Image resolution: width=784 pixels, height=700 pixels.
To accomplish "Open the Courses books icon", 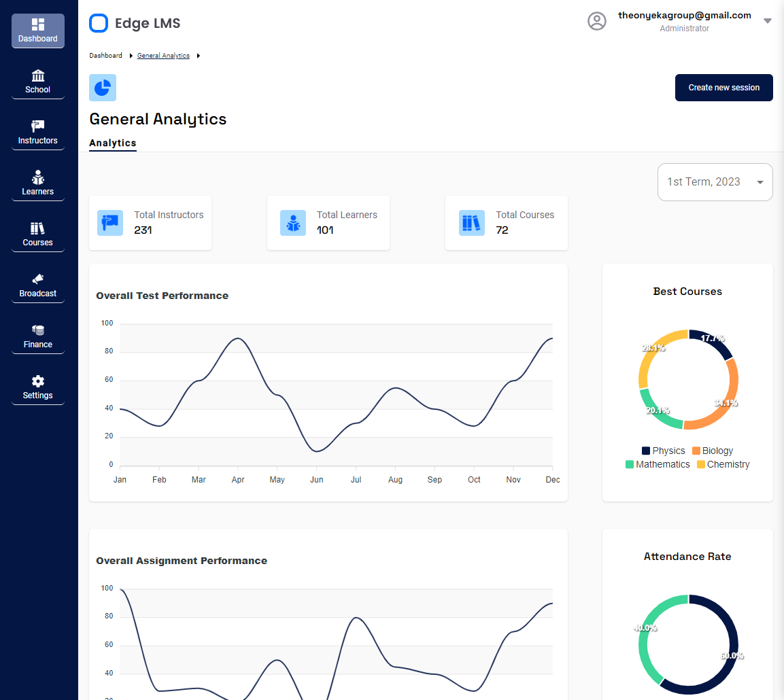I will coord(38,228).
